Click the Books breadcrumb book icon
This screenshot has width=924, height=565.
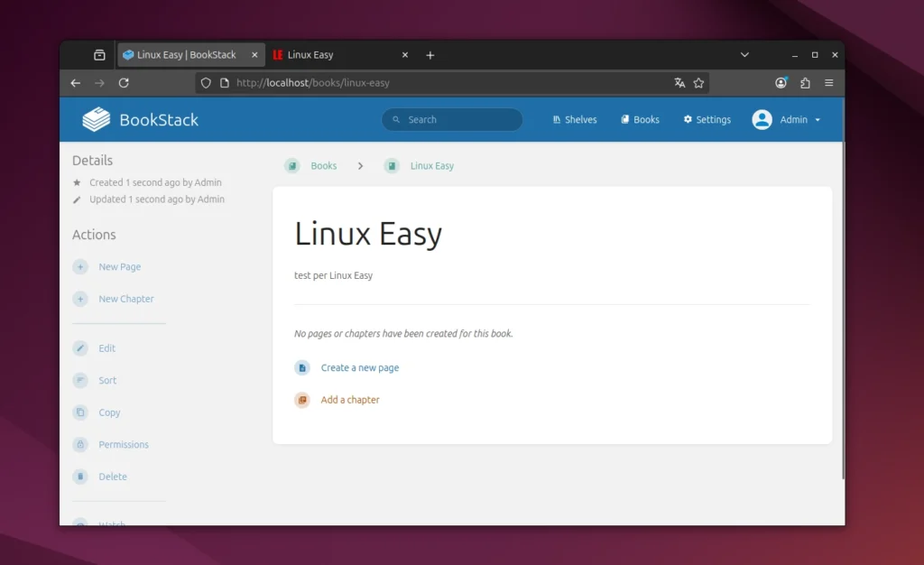tap(291, 165)
